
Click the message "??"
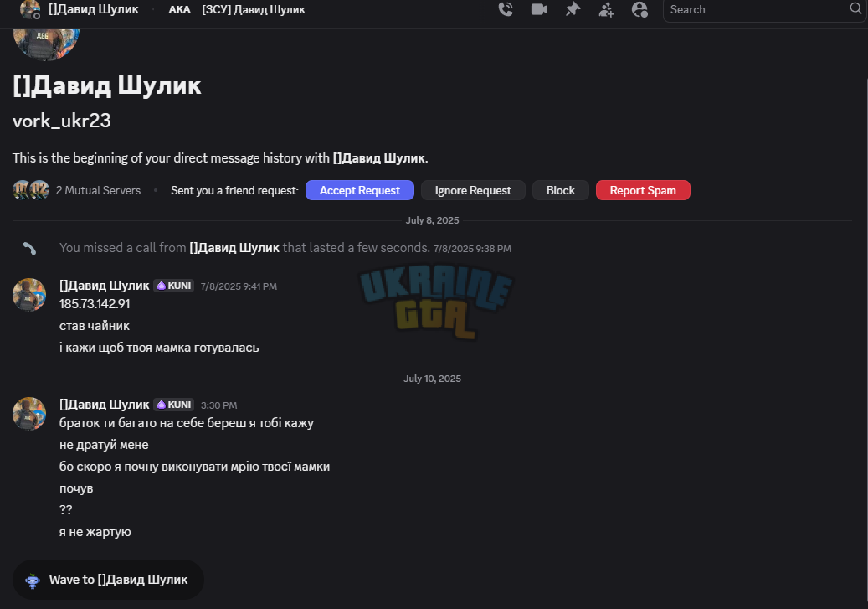[66, 510]
